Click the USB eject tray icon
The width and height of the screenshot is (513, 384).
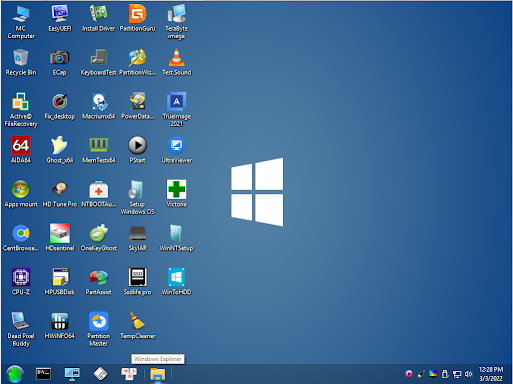445,374
